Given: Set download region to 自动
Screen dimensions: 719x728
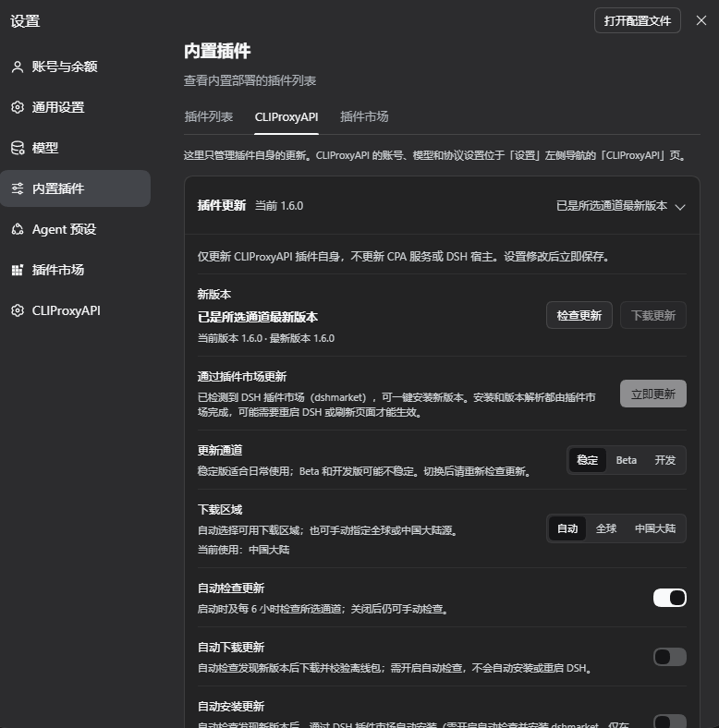Looking at the screenshot, I should tap(567, 528).
